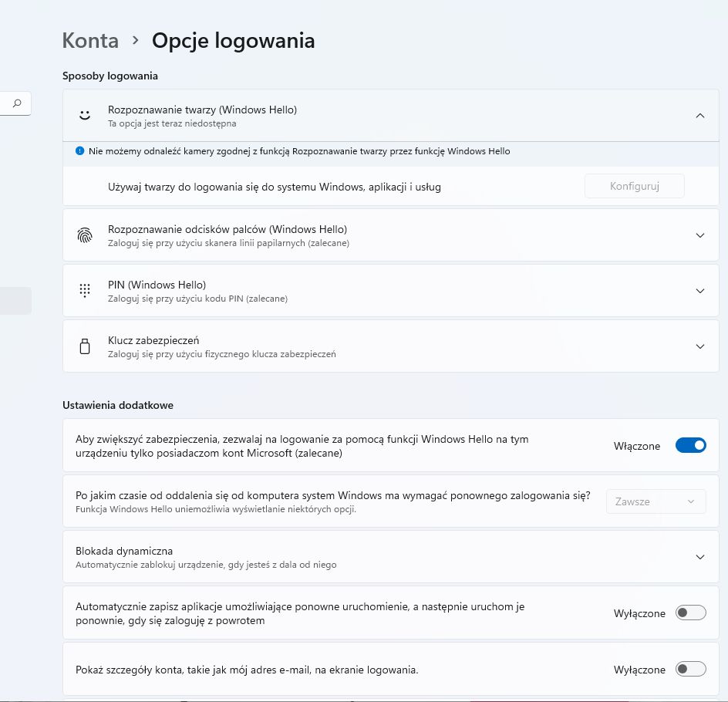The image size is (728, 702).
Task: Expand the fingerprint recognition section chevron
Action: [699, 235]
